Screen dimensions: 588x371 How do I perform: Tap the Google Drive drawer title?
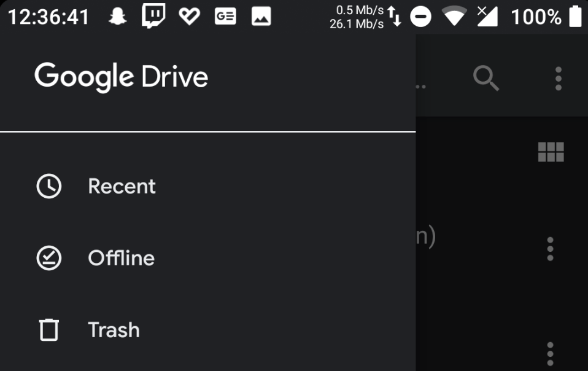[121, 77]
